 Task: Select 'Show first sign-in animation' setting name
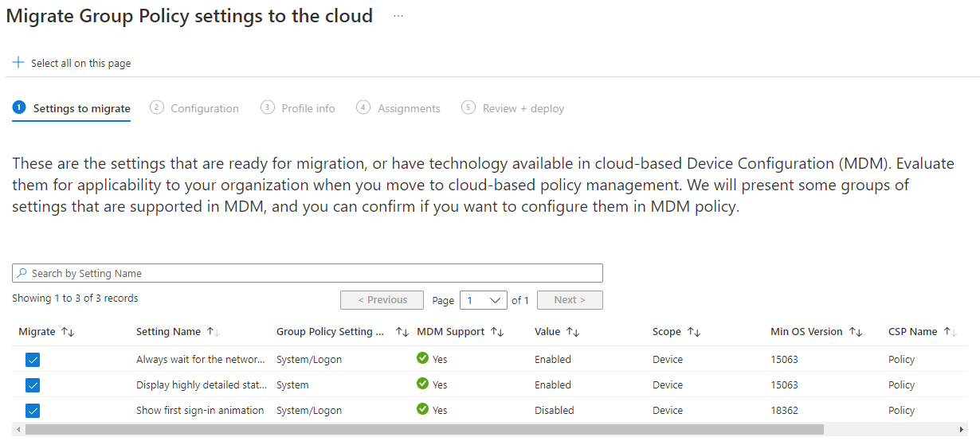point(200,410)
